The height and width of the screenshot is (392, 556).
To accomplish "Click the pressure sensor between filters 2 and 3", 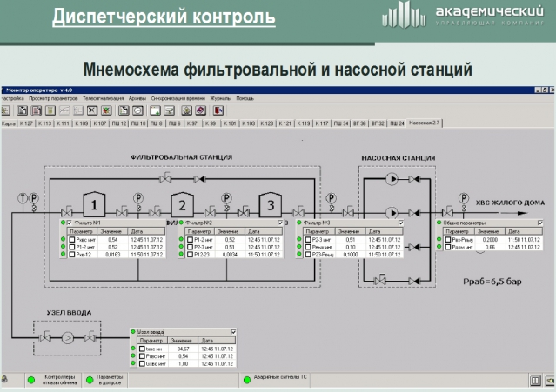I will click(x=226, y=198).
